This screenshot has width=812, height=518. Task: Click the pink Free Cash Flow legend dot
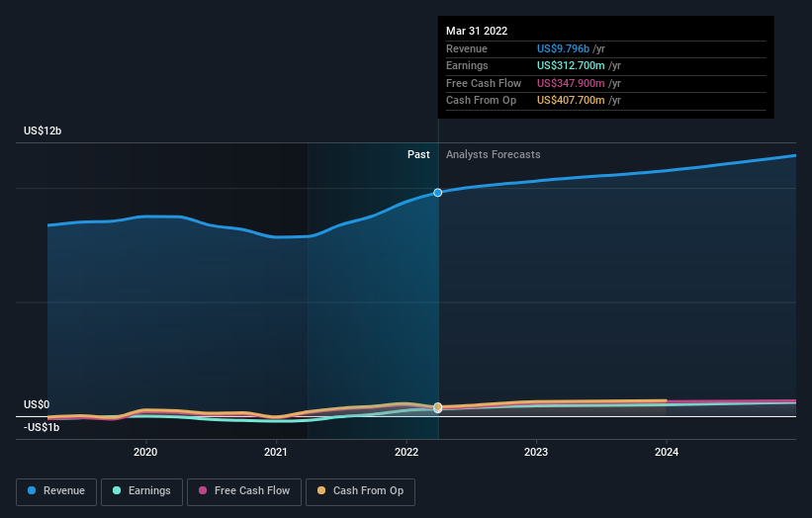click(x=203, y=490)
